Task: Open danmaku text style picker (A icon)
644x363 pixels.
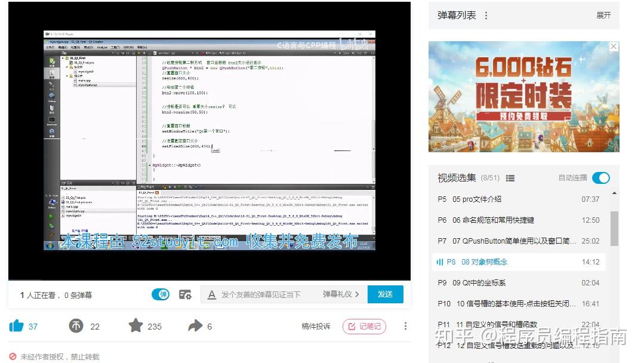Action: (x=212, y=294)
